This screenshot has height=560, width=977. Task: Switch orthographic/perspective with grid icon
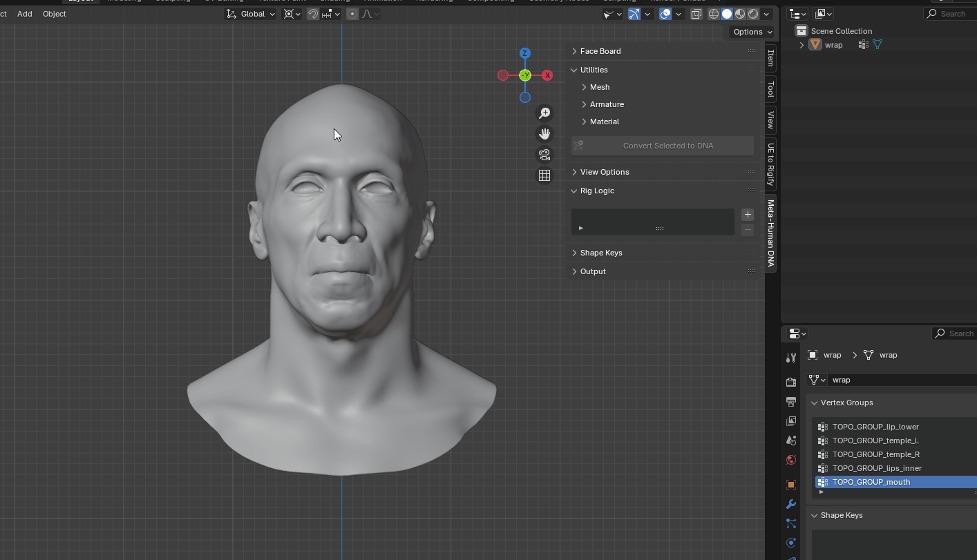coord(544,175)
